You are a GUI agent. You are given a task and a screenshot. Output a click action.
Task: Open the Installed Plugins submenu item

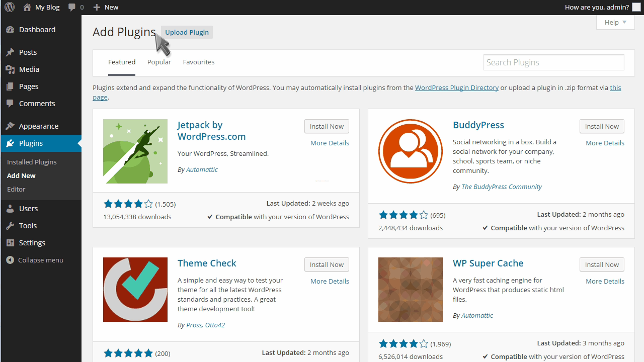coord(32,162)
